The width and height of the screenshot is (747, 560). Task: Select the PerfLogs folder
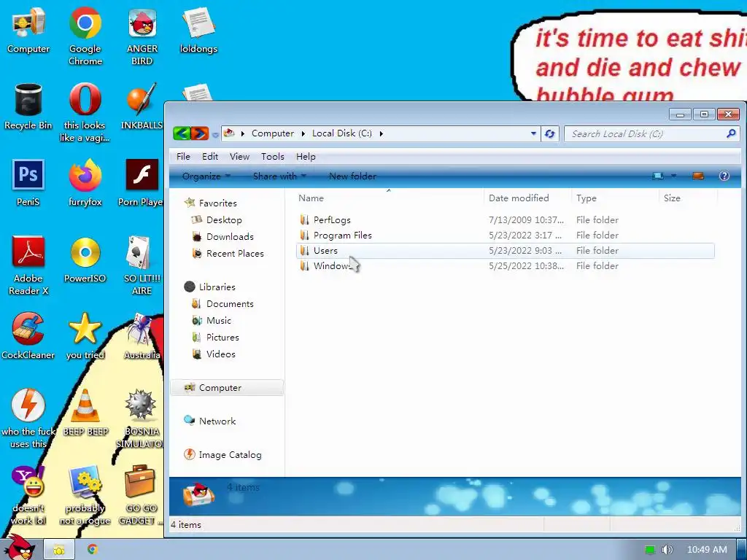332,220
